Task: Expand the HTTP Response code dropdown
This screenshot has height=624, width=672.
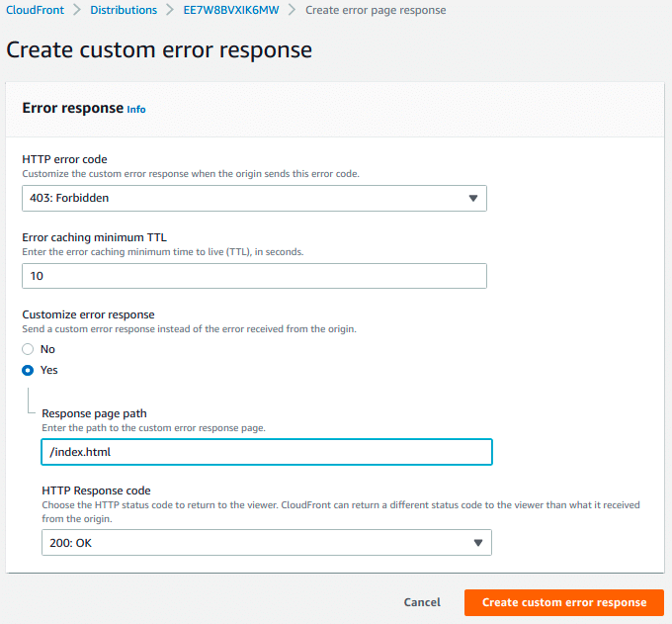Action: click(x=266, y=542)
